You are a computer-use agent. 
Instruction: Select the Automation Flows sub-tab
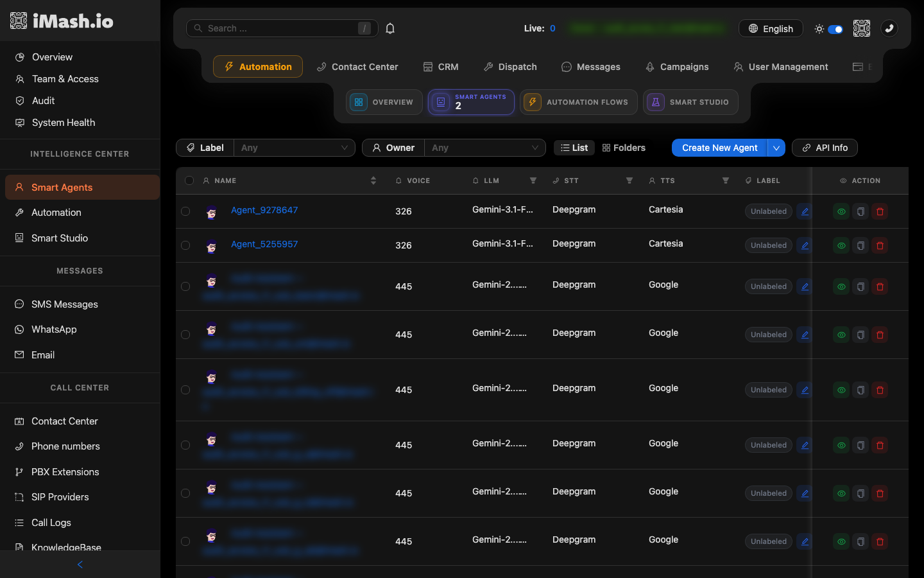(x=579, y=102)
